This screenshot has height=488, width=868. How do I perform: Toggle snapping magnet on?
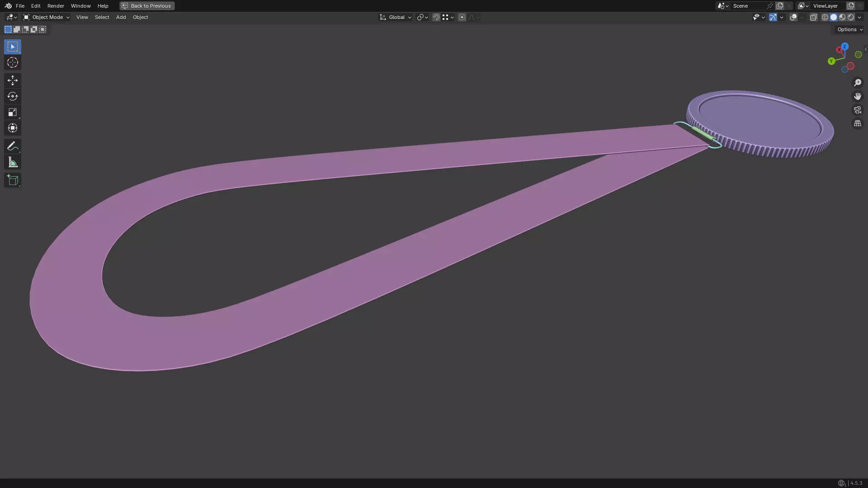tap(436, 17)
